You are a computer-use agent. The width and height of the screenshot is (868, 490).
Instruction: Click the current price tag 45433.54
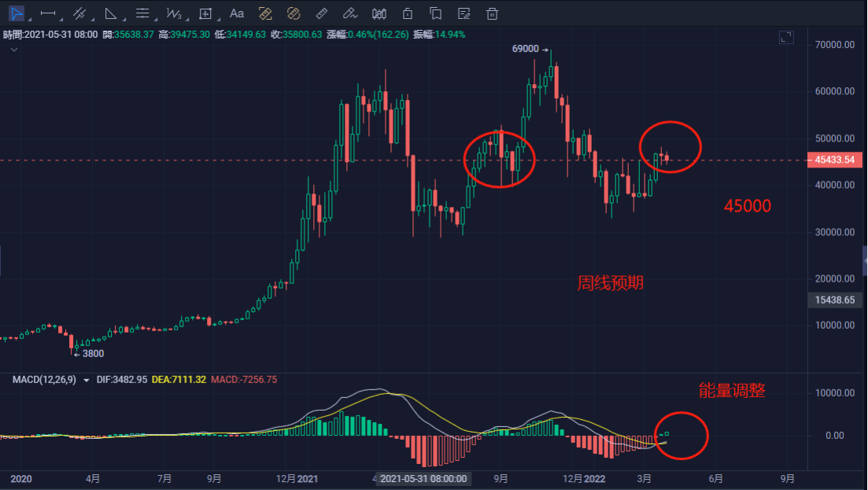pyautogui.click(x=835, y=160)
